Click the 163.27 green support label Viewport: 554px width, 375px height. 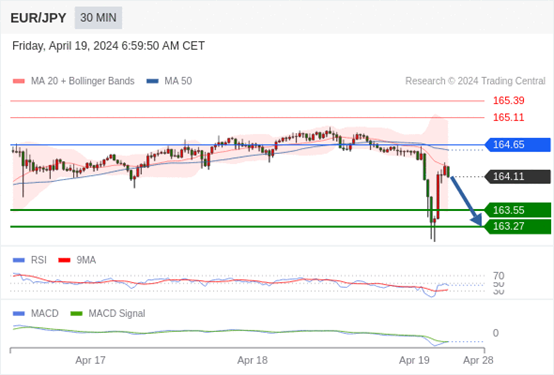[x=518, y=227]
